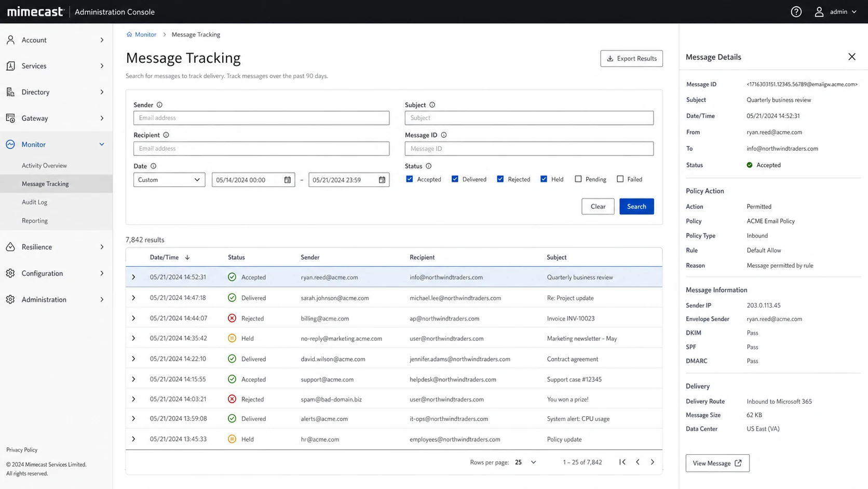Click the Status filter info tooltip icon
Image resolution: width=868 pixels, height=489 pixels.
click(x=428, y=166)
